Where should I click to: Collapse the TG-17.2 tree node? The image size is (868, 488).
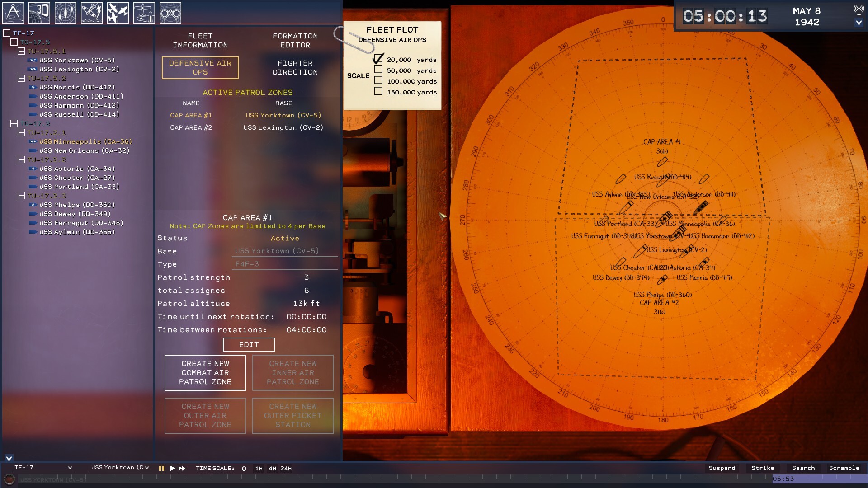point(14,123)
